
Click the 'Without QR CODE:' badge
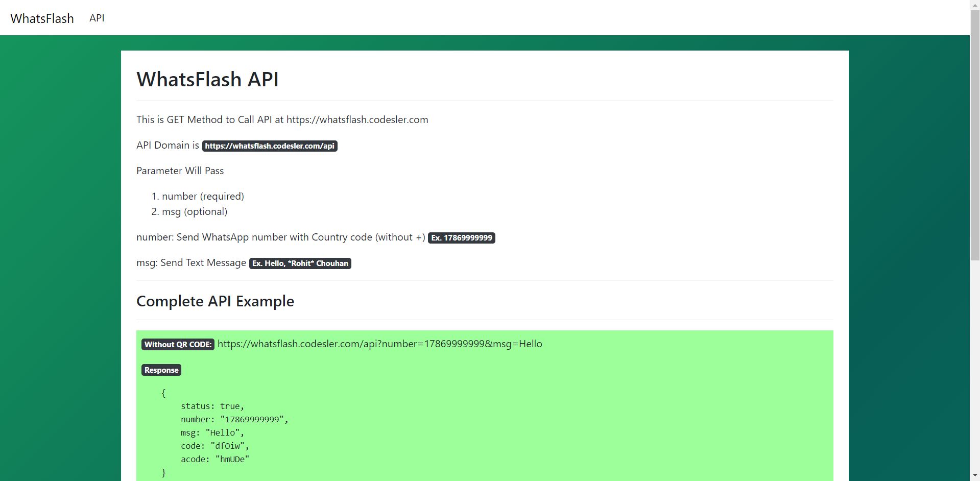pos(178,345)
